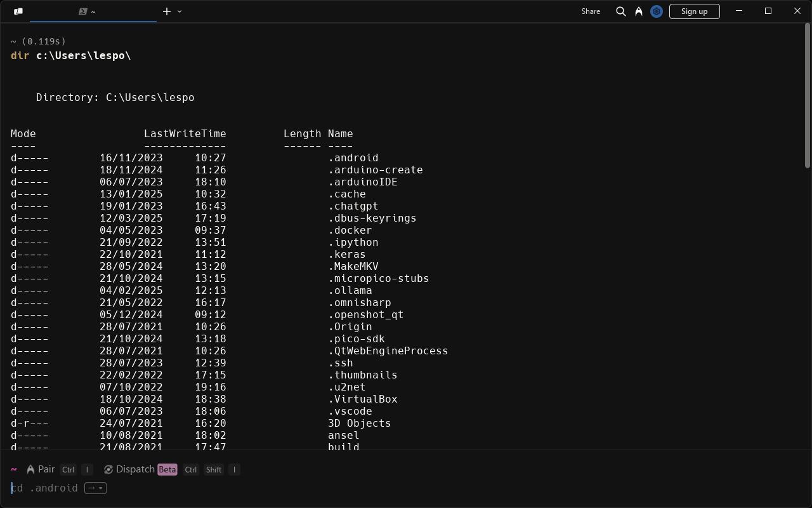Click the Pair mode agent icon

coord(30,469)
